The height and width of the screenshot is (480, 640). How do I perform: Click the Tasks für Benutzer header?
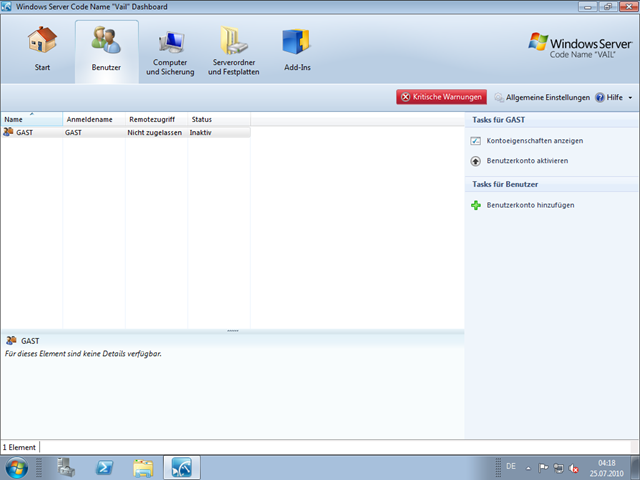click(505, 184)
